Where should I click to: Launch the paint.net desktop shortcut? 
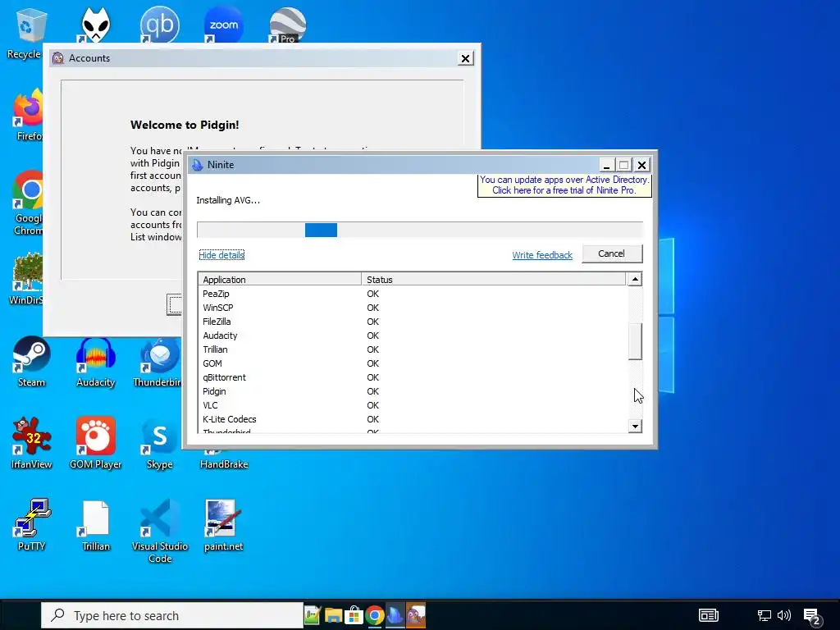click(x=223, y=525)
